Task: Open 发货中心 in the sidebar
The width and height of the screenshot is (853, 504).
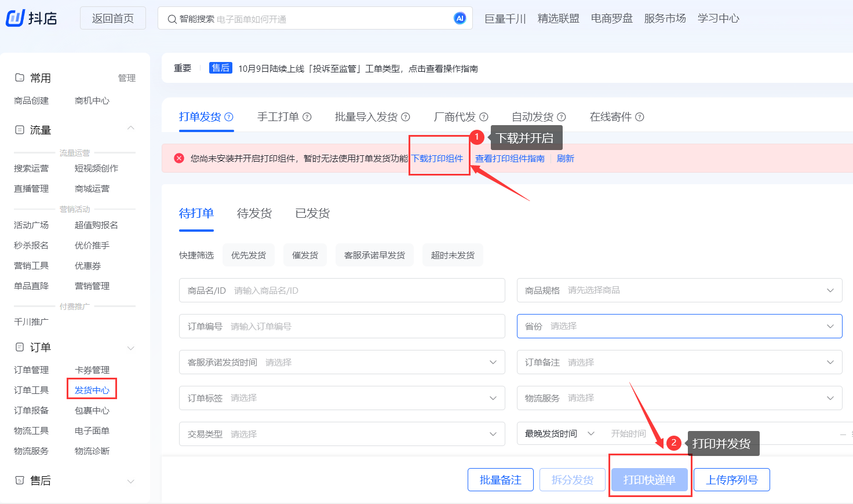Action: (92, 390)
